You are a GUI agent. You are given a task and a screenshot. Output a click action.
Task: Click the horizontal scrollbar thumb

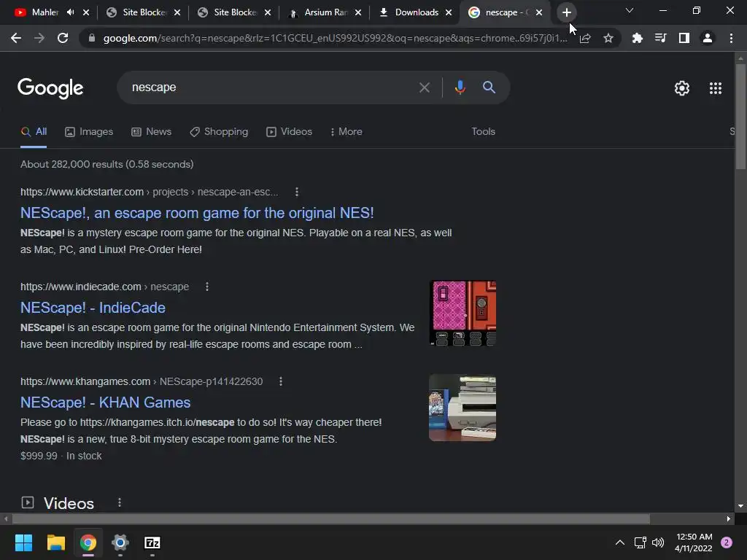pos(331,518)
